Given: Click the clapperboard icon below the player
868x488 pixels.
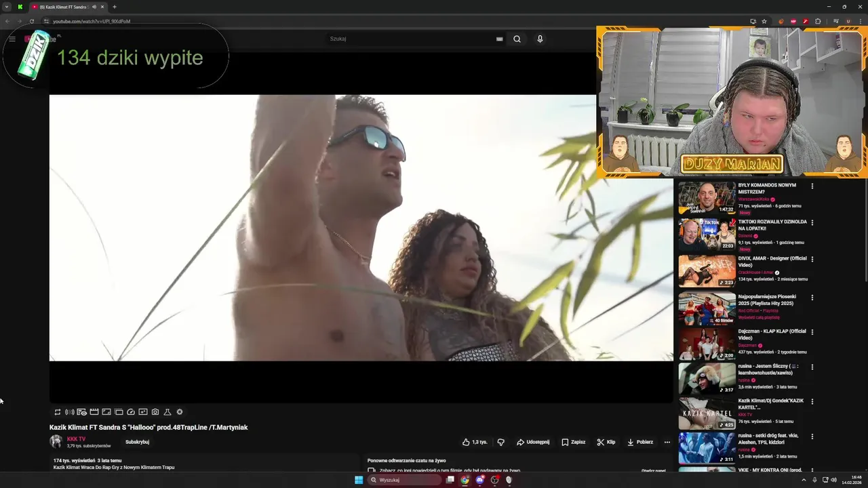Looking at the screenshot, I should pyautogui.click(x=94, y=412).
